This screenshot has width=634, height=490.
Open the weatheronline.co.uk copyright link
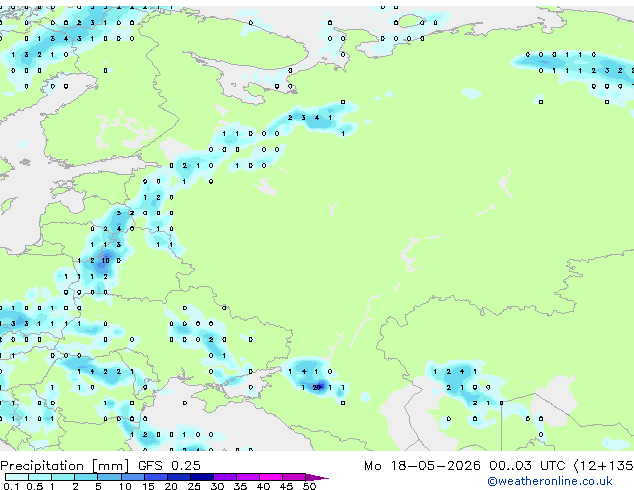pos(550,481)
